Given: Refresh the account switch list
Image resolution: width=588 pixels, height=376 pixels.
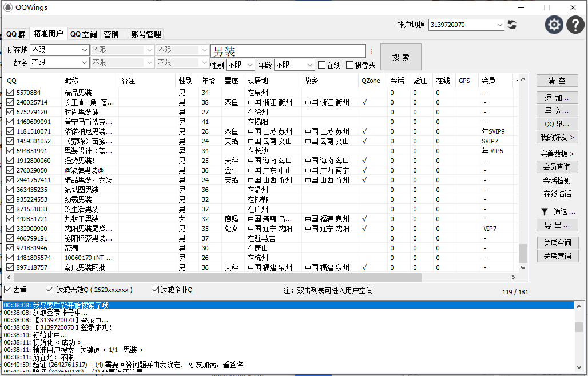Looking at the screenshot, I should coord(512,25).
